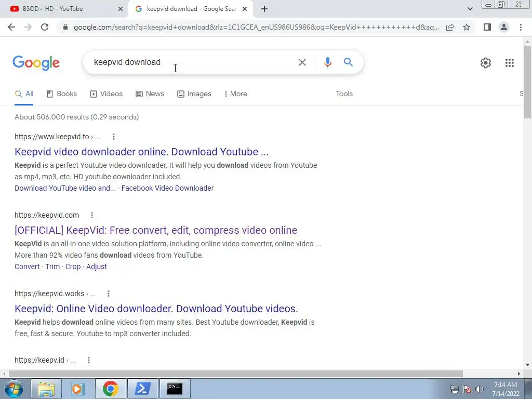Screen dimensions: 532x399
Task: Open the Convert sitelink
Action: click(x=27, y=267)
